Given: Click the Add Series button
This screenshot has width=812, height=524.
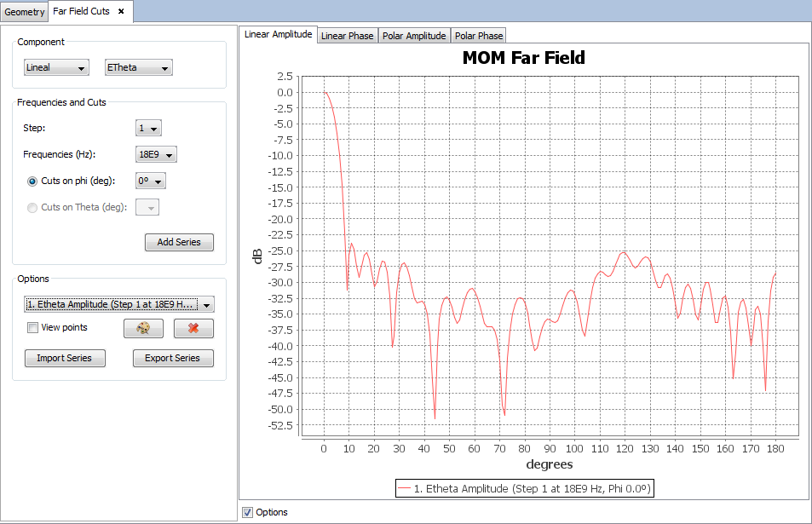Looking at the screenshot, I should click(179, 243).
